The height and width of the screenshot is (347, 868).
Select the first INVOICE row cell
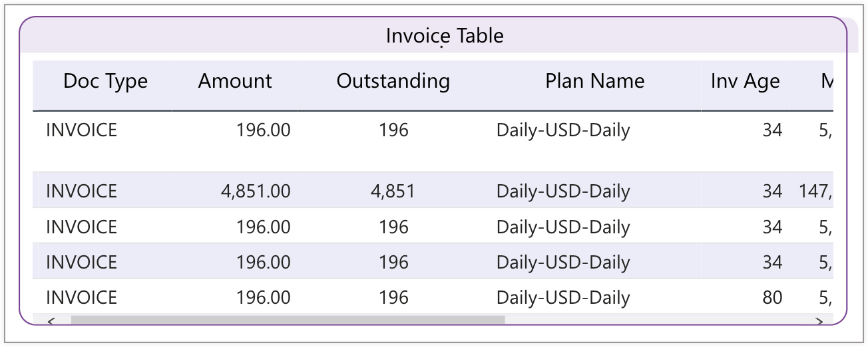point(81,130)
